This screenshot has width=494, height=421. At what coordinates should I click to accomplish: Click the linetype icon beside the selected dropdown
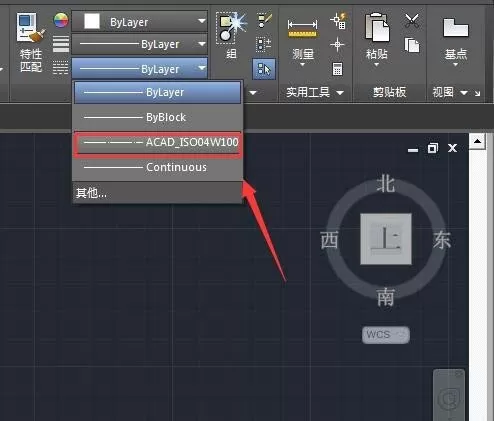click(x=61, y=68)
